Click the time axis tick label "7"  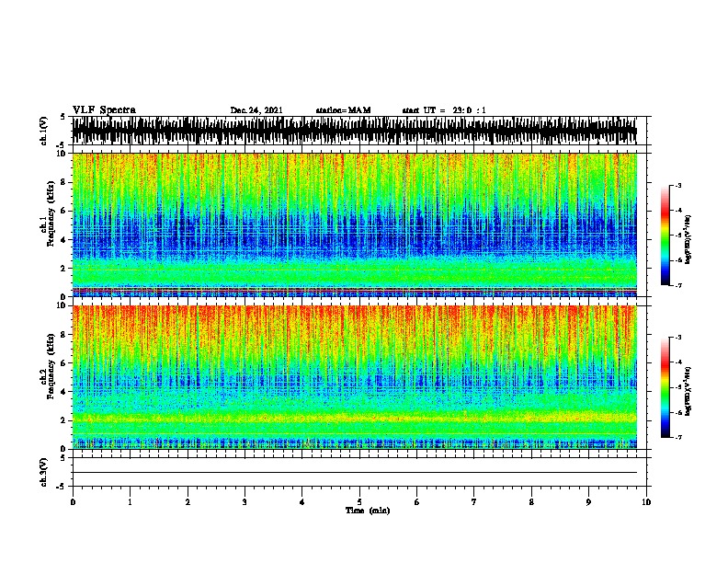(474, 502)
